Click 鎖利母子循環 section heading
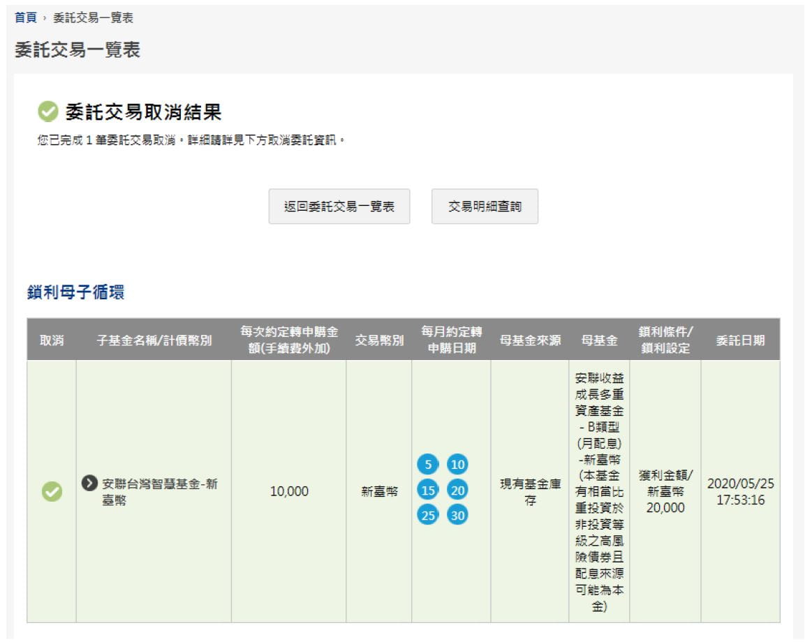Screen dimensions: 812x644 click(75, 292)
